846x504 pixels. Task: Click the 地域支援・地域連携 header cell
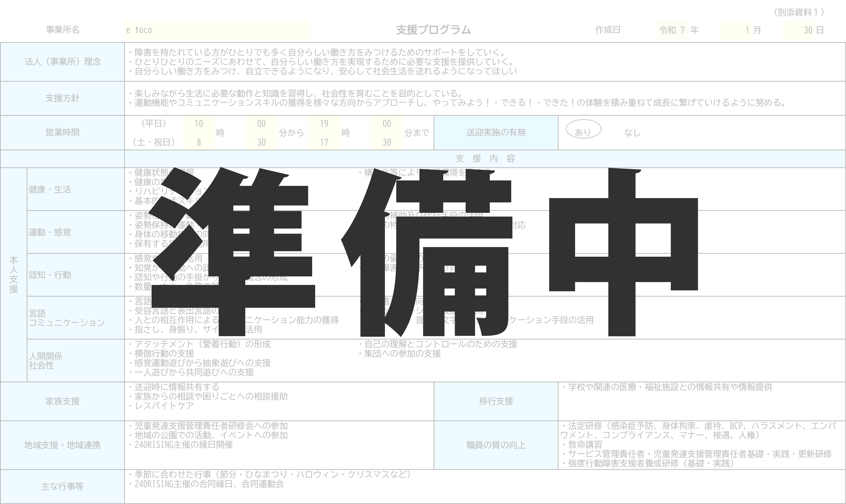point(62,445)
